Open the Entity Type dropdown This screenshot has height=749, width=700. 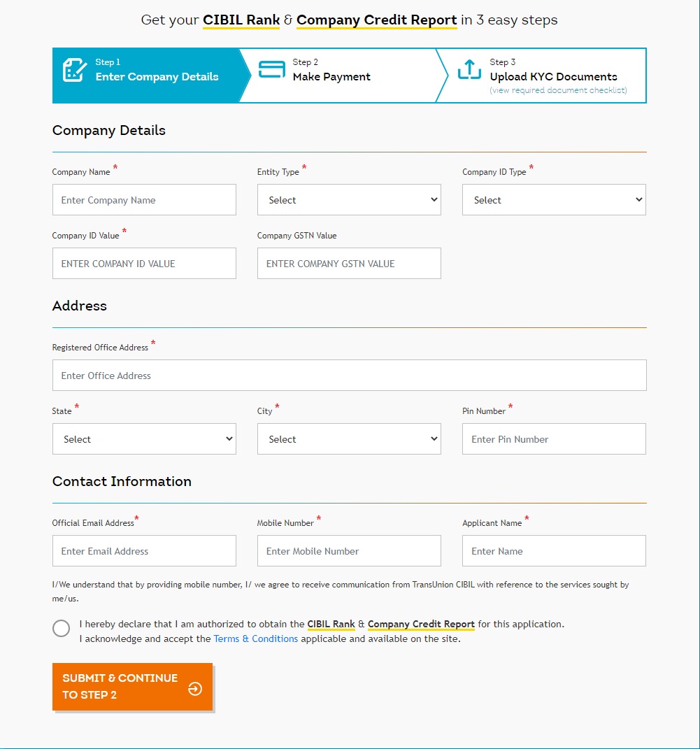(x=349, y=200)
